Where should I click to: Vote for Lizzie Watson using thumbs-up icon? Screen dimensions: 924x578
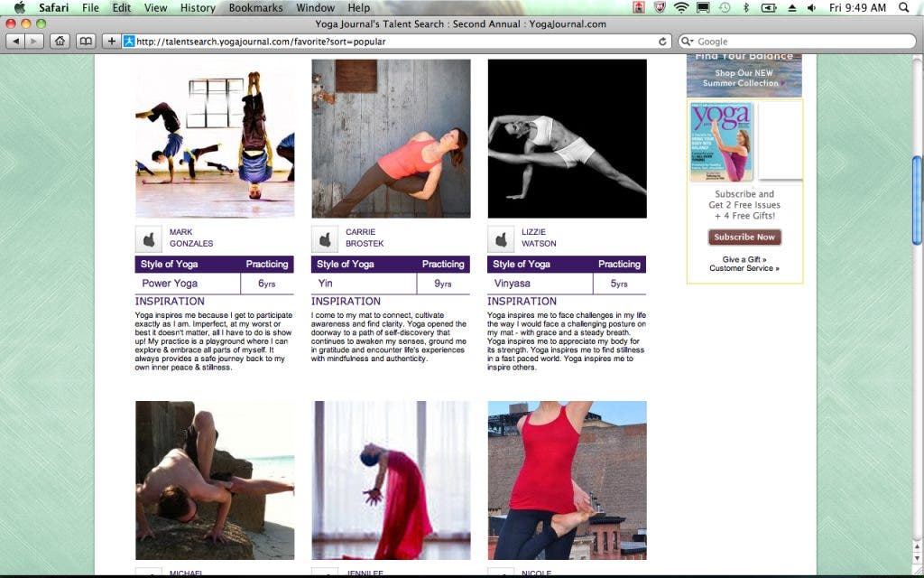click(501, 238)
